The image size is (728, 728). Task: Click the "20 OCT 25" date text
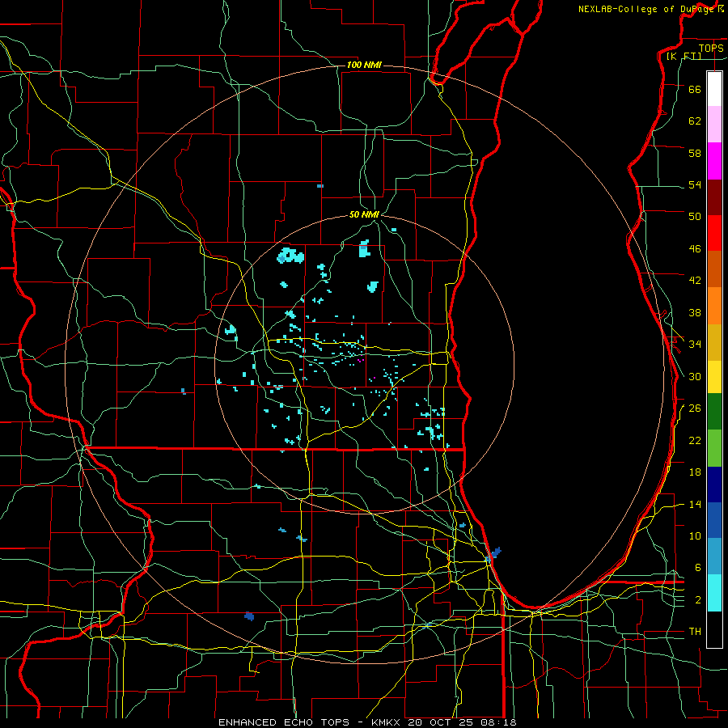click(x=442, y=722)
